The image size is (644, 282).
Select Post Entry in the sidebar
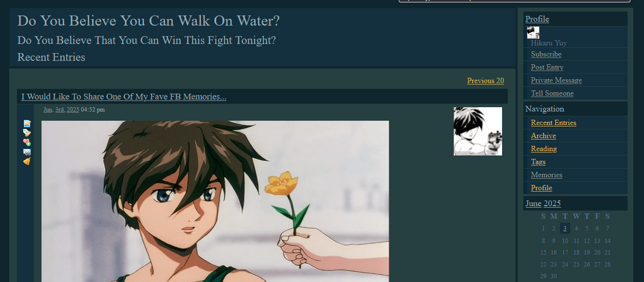(x=547, y=67)
